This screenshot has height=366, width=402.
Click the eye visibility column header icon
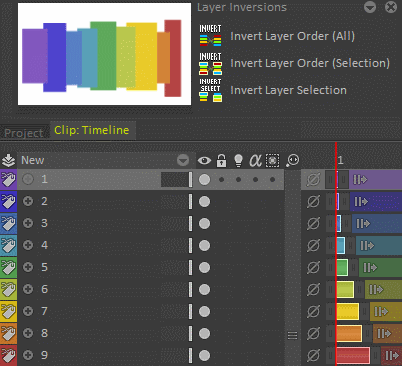point(204,161)
